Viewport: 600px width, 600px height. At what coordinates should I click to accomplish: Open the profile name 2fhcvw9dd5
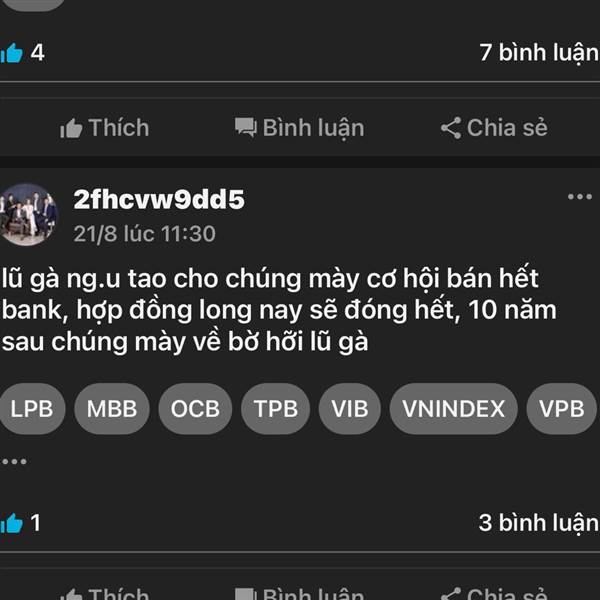[159, 199]
